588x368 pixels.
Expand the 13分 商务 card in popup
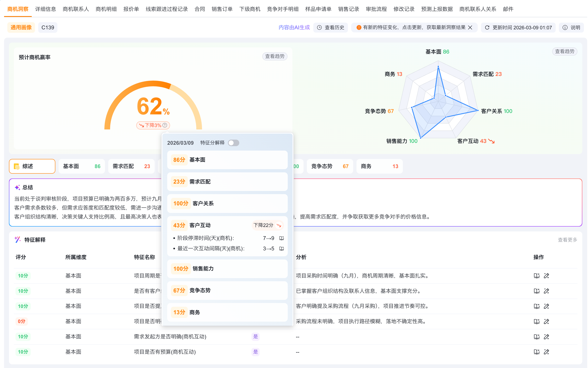(227, 312)
